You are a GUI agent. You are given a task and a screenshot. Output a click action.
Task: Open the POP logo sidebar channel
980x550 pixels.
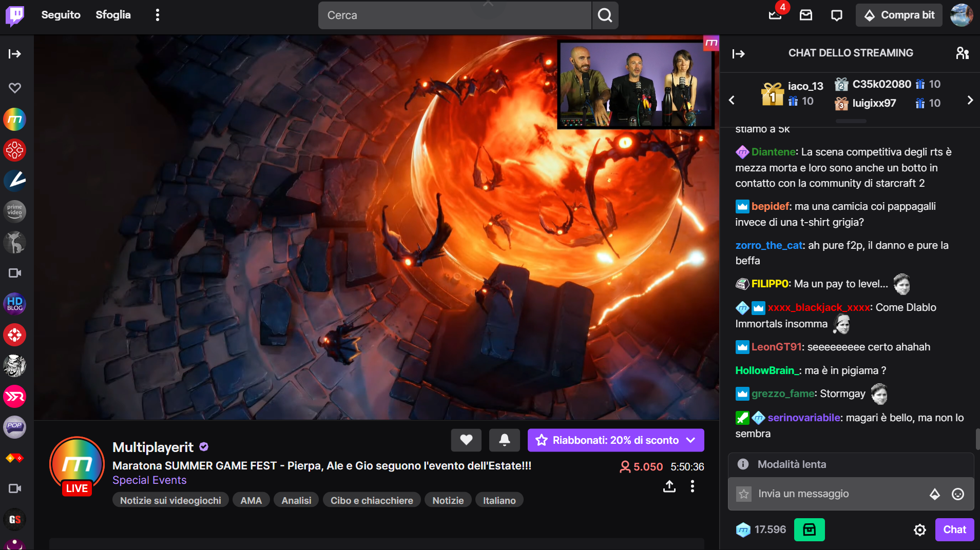tap(15, 427)
